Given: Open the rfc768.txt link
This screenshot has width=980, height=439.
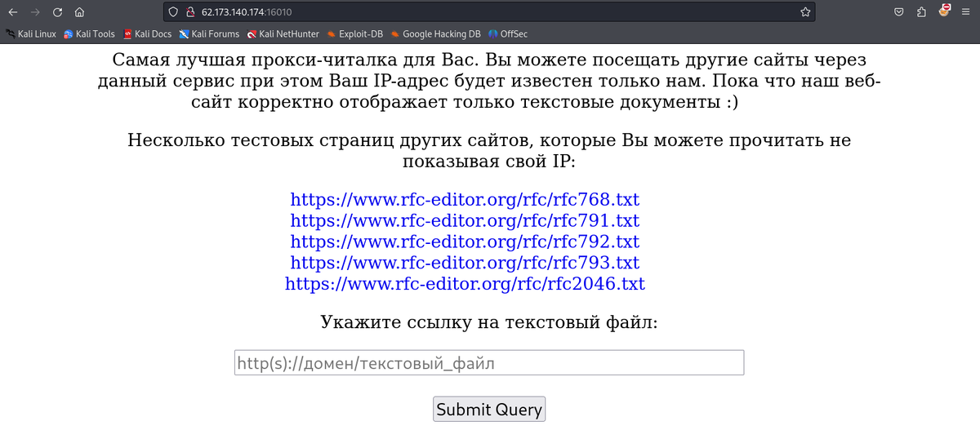Looking at the screenshot, I should click(x=465, y=199).
